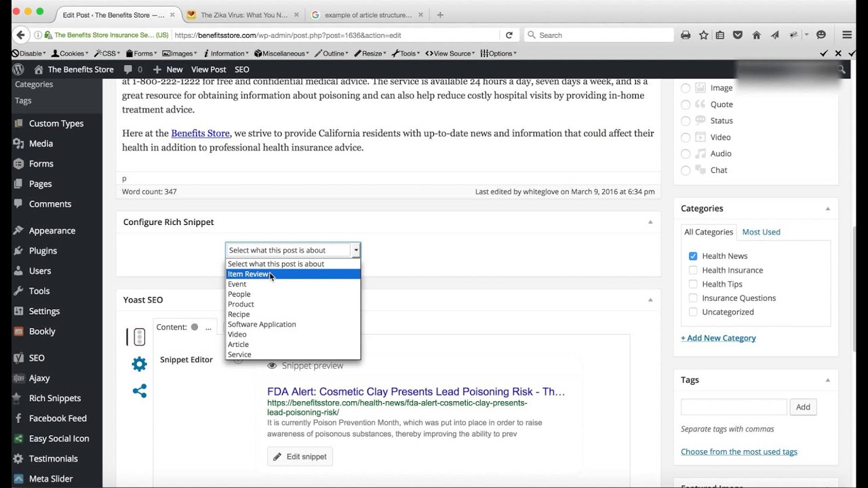This screenshot has width=868, height=488.
Task: Collapse the Categories panel
Action: click(x=827, y=209)
